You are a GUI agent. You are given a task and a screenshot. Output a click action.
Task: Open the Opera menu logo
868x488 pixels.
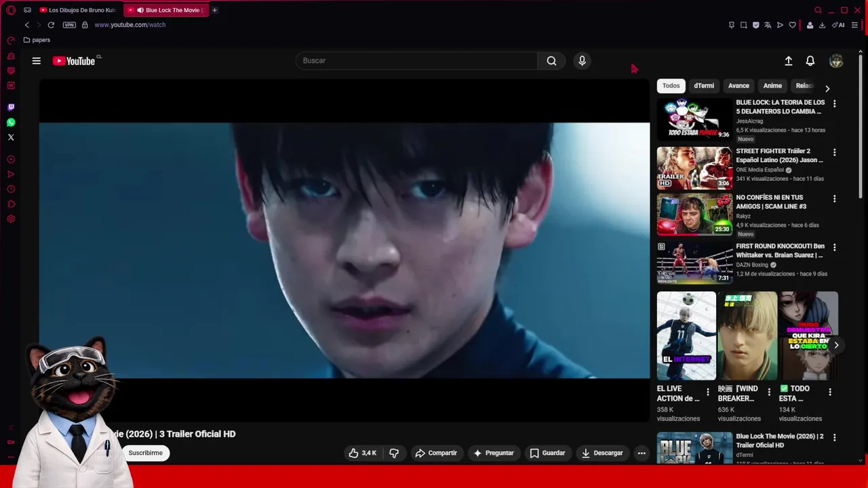point(11,10)
